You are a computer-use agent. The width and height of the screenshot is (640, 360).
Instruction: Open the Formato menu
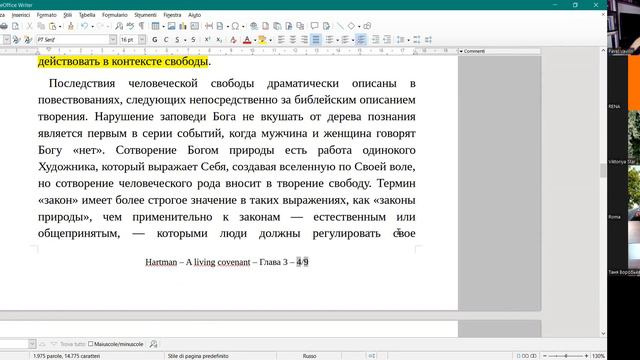point(47,15)
